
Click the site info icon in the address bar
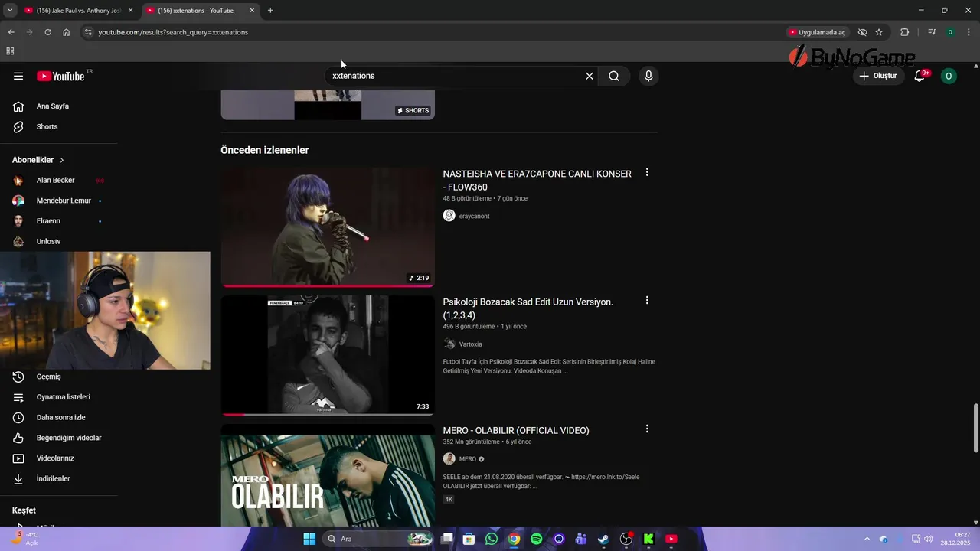tap(88, 32)
